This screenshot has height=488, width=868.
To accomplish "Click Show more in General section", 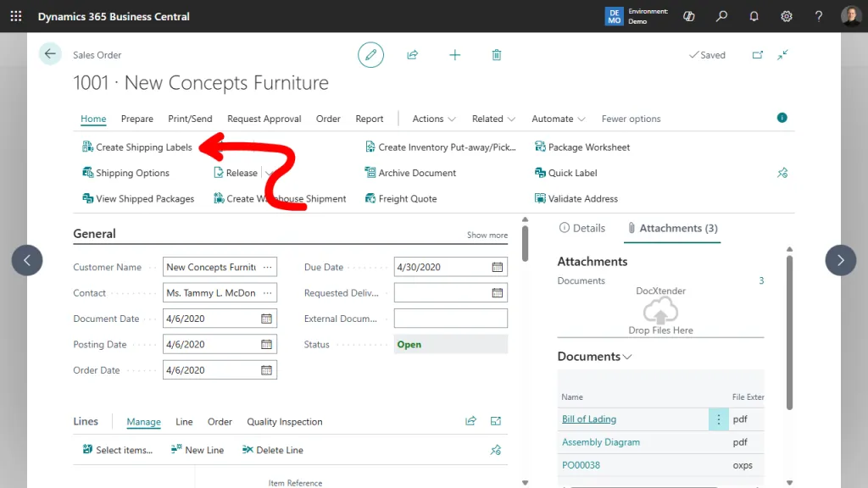I will [487, 236].
